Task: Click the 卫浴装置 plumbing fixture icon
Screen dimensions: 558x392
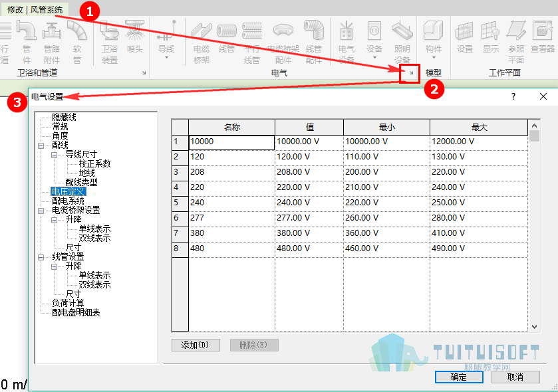Action: coord(109,42)
